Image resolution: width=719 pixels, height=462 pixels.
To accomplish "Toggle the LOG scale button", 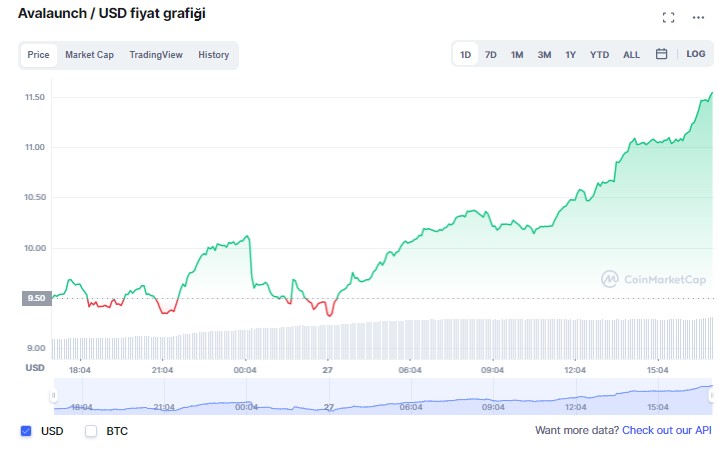I will point(696,54).
